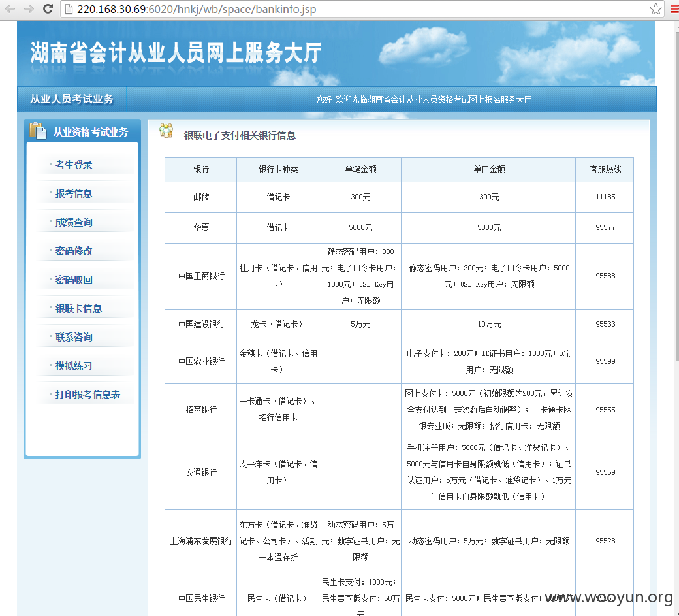Open the Chrome menu hamburger icon

pos(674,8)
